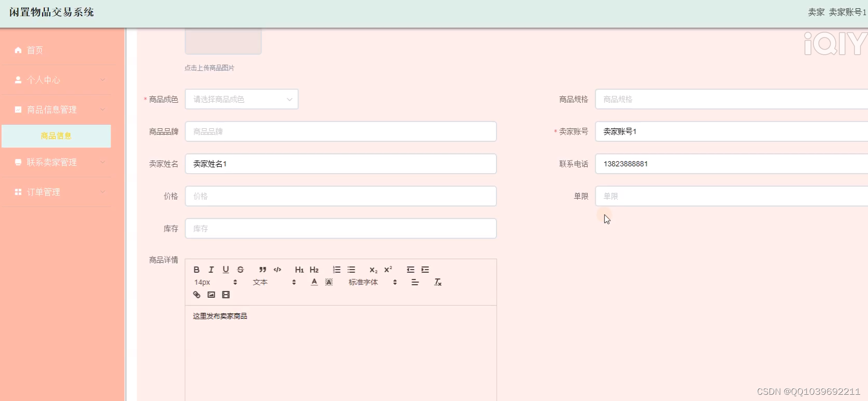Click the 库存 input field
The height and width of the screenshot is (401, 868).
click(341, 228)
